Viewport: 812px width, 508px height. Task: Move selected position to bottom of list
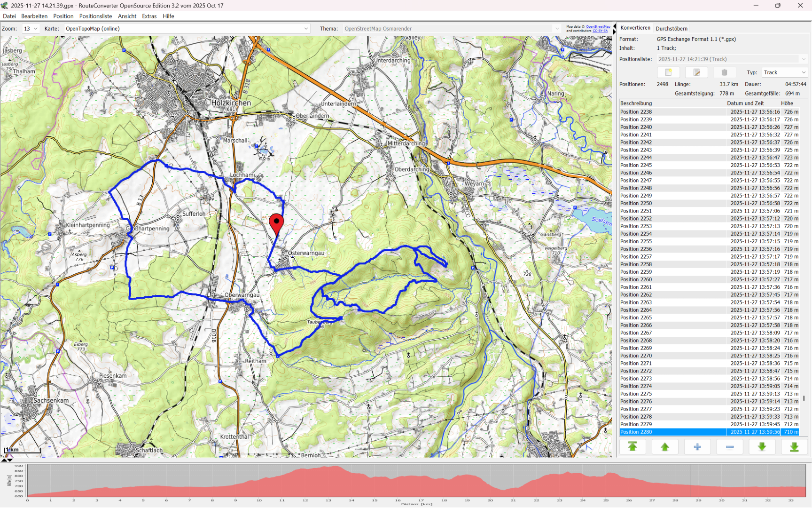[794, 447]
